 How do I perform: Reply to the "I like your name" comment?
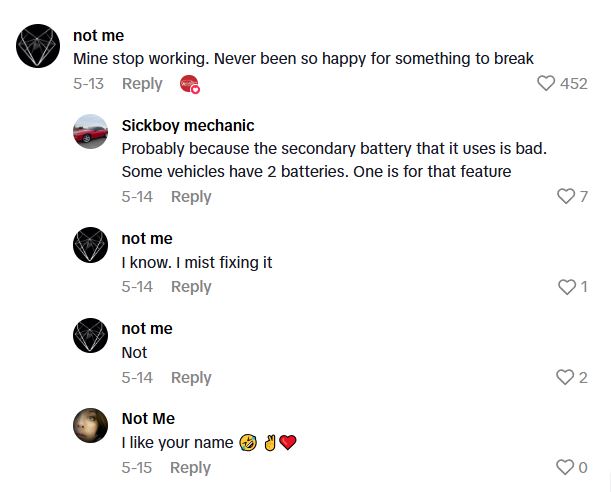[190, 468]
